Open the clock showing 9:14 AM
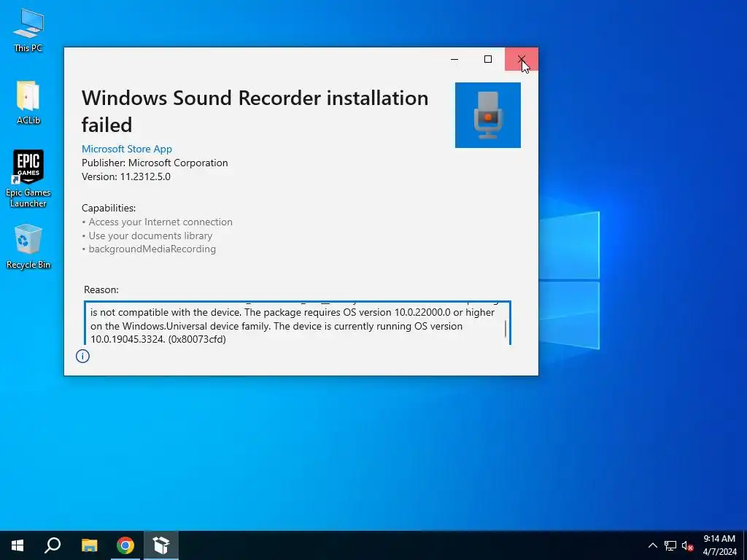The height and width of the screenshot is (560, 747). click(719, 545)
